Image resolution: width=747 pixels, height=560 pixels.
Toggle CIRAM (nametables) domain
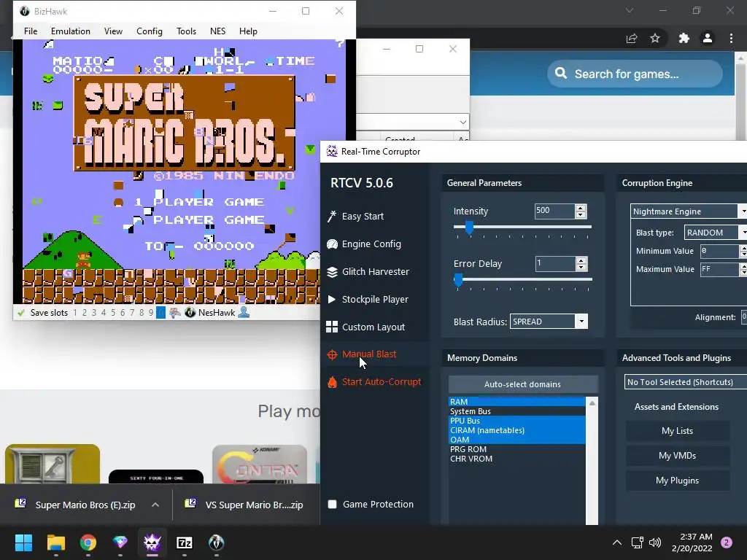(x=517, y=430)
